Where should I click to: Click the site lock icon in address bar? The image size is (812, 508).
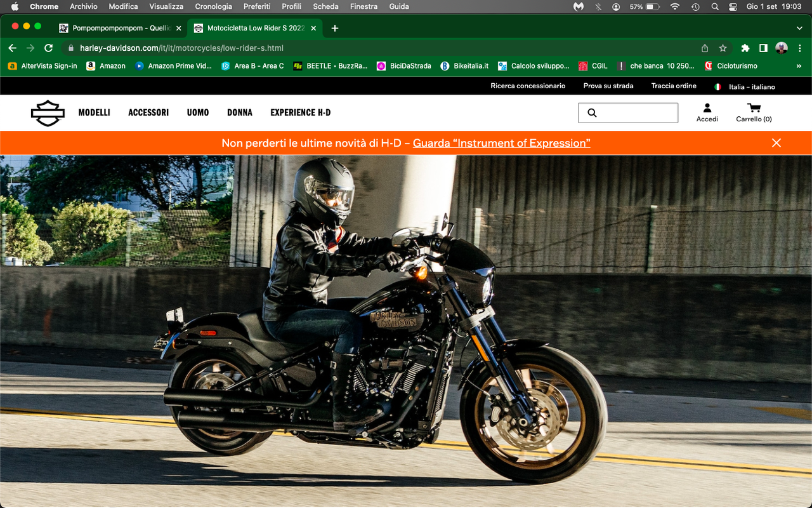click(70, 48)
